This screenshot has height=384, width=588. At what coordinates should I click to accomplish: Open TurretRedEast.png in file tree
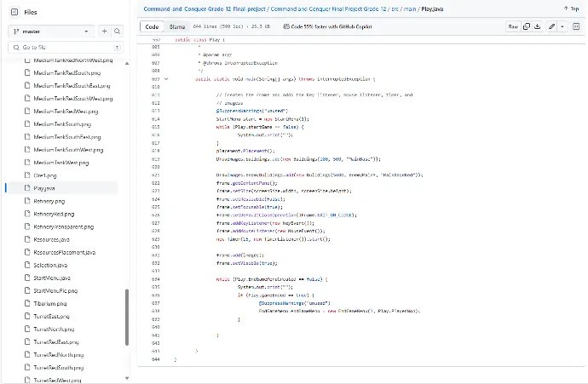coord(56,341)
